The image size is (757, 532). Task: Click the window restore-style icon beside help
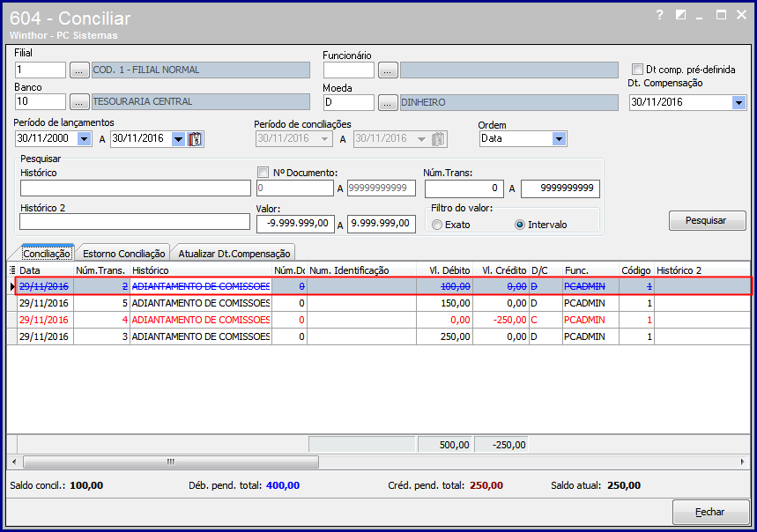pyautogui.click(x=680, y=16)
